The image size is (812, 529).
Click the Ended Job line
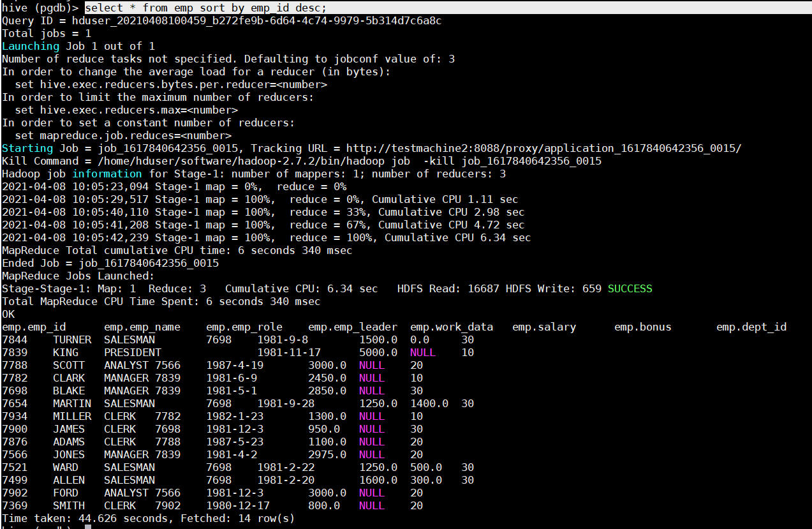point(110,263)
